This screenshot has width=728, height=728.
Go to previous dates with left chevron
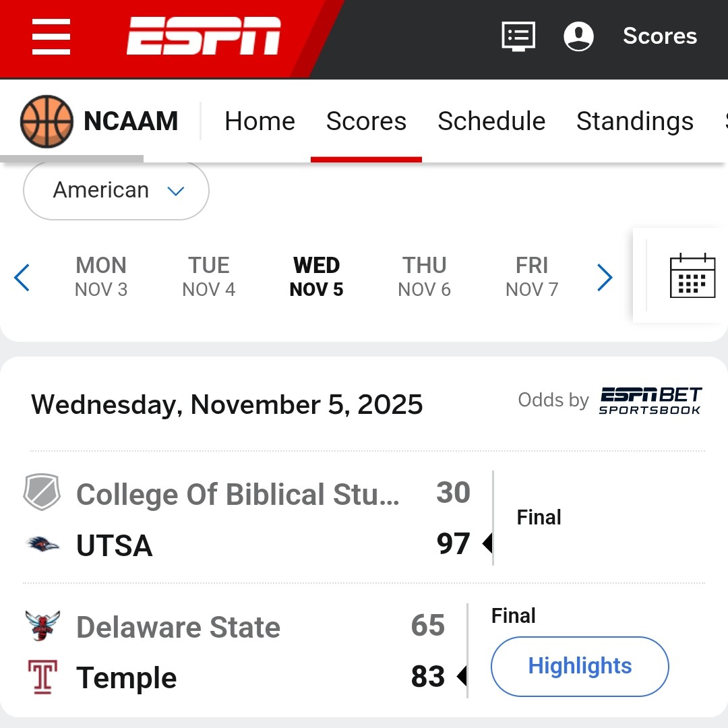point(22,277)
